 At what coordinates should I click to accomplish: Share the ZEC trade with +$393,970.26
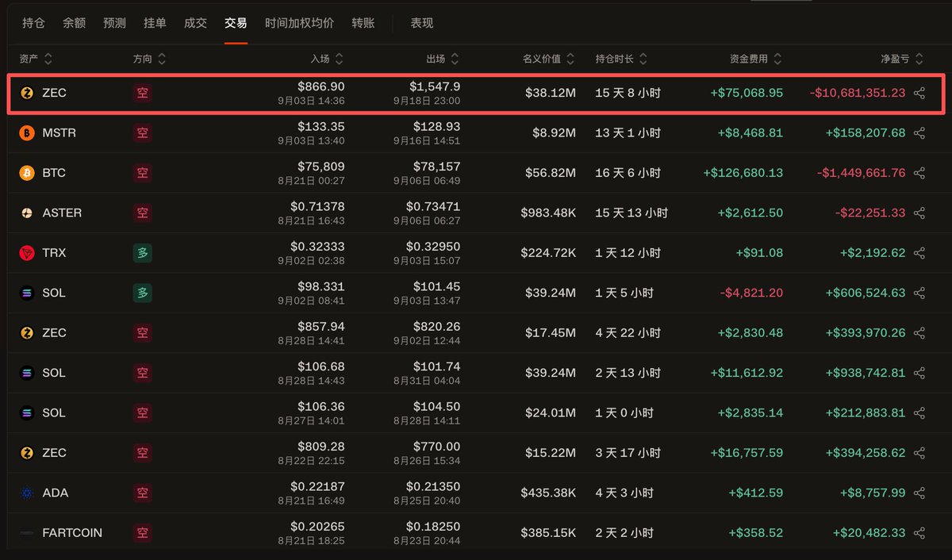pos(919,332)
